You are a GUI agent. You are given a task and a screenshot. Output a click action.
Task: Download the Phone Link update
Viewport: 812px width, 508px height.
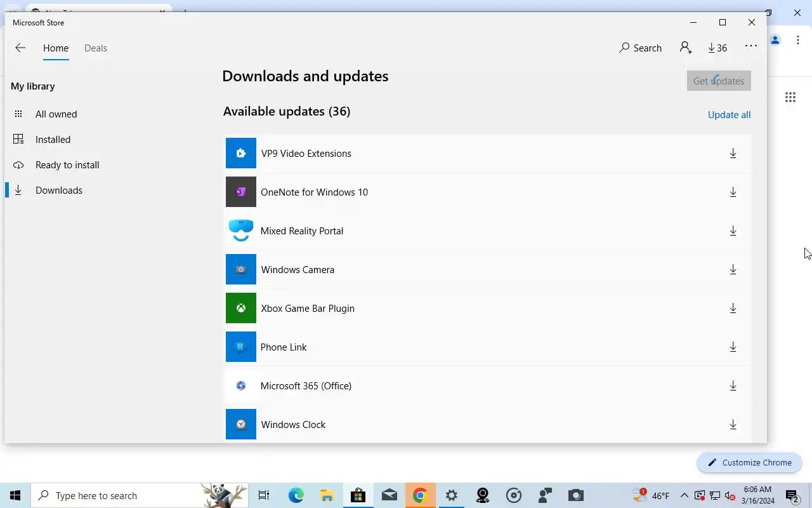tap(733, 347)
